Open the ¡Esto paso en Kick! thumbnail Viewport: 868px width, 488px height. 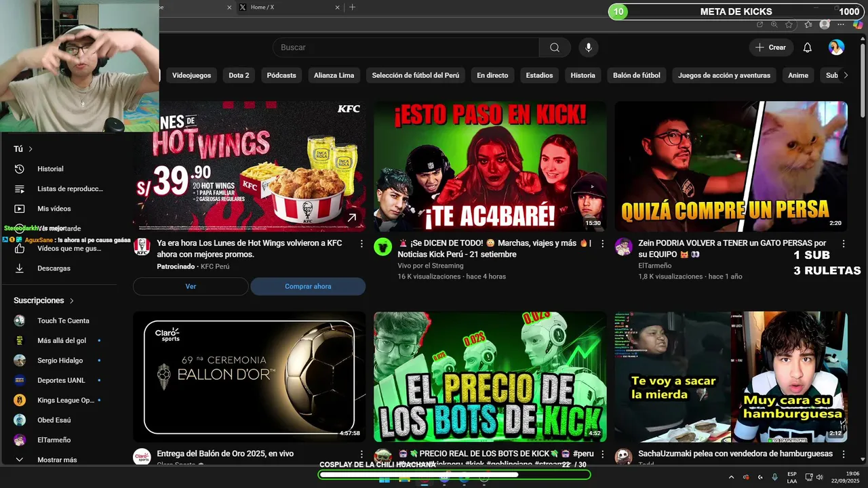click(x=490, y=167)
